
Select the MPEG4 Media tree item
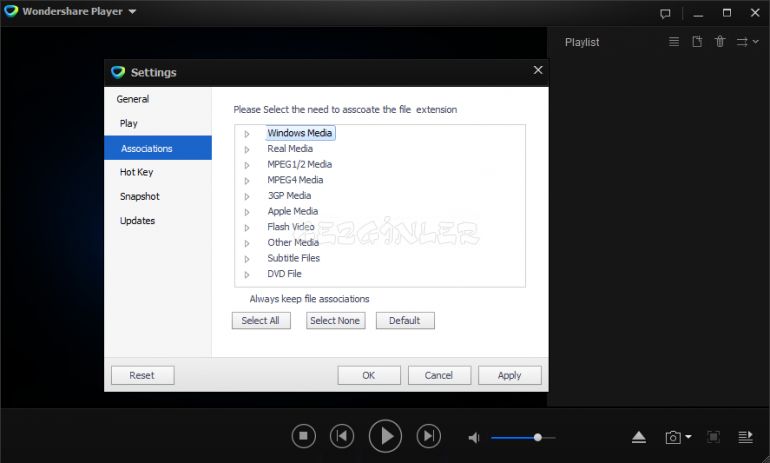[295, 180]
